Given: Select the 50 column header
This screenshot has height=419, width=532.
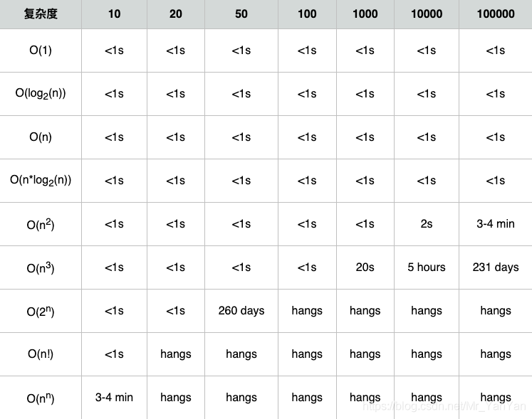Looking at the screenshot, I should coord(241,14).
